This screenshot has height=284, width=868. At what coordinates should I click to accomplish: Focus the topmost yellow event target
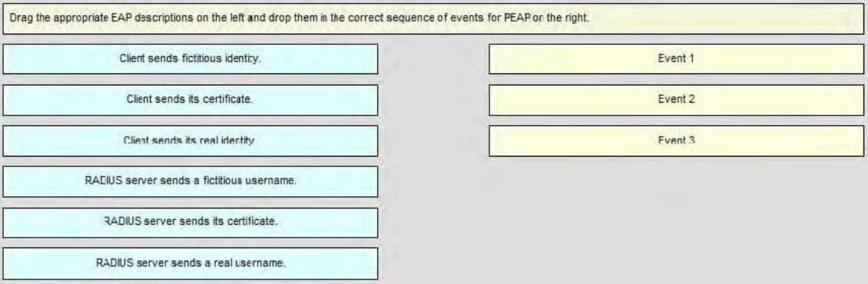pyautogui.click(x=676, y=58)
